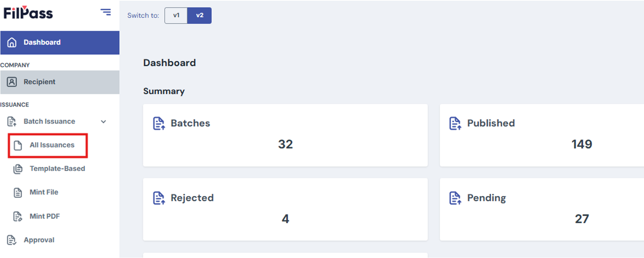Click the Mint PDF icon
Viewport: 644px width, 258px height.
click(18, 216)
